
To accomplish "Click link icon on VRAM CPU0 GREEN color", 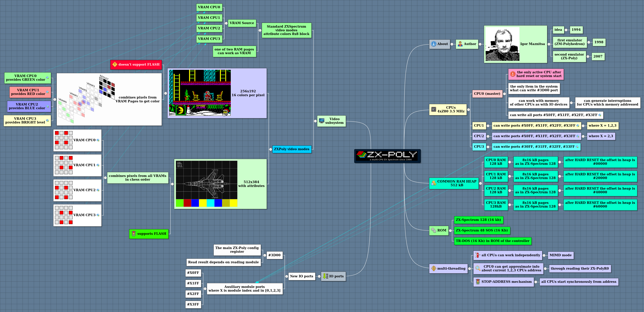I will point(47,78).
